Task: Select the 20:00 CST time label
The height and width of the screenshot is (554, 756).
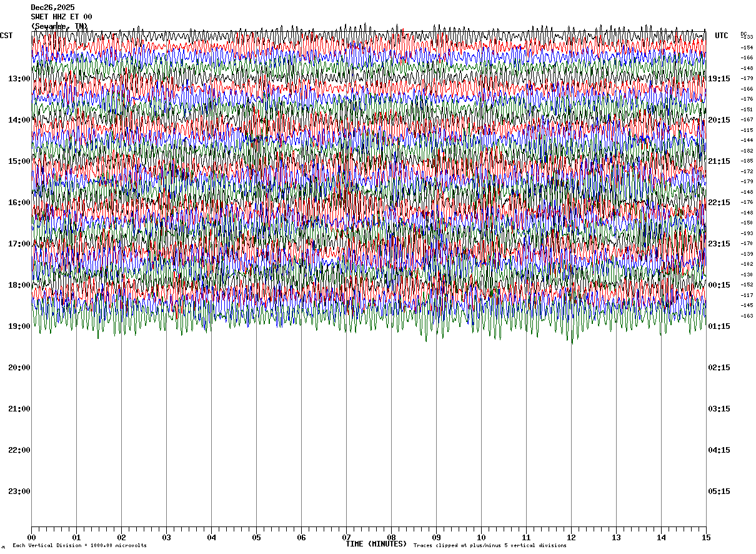Action: click(x=19, y=368)
